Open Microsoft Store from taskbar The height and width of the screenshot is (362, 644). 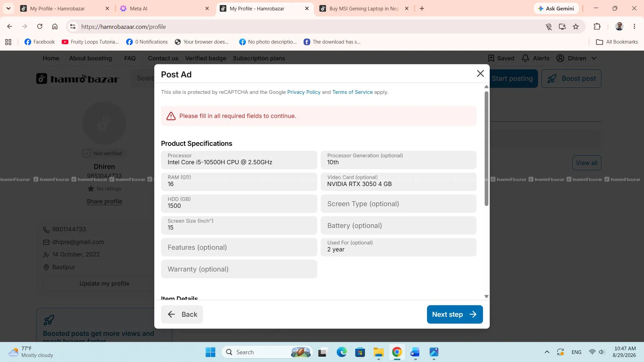tap(360, 352)
